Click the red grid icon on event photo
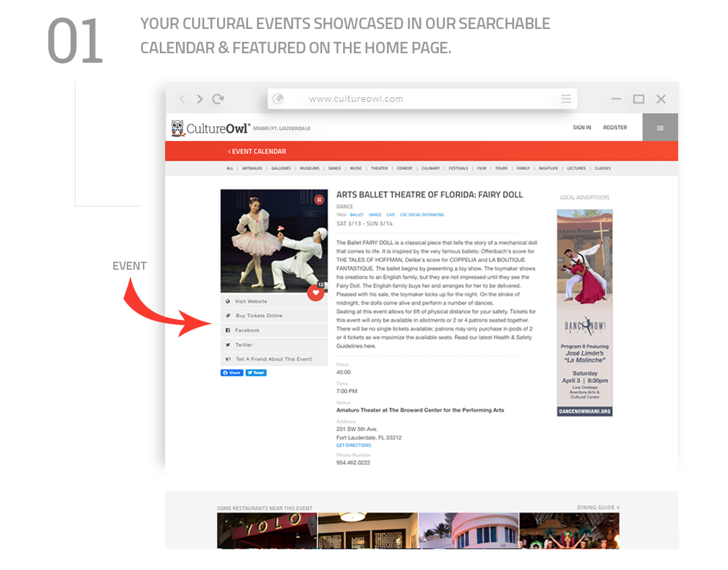 coord(319,200)
